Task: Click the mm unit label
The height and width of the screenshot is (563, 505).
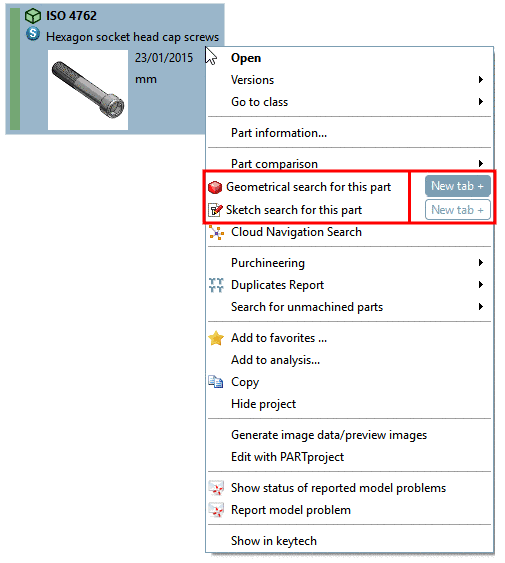Action: point(146,79)
